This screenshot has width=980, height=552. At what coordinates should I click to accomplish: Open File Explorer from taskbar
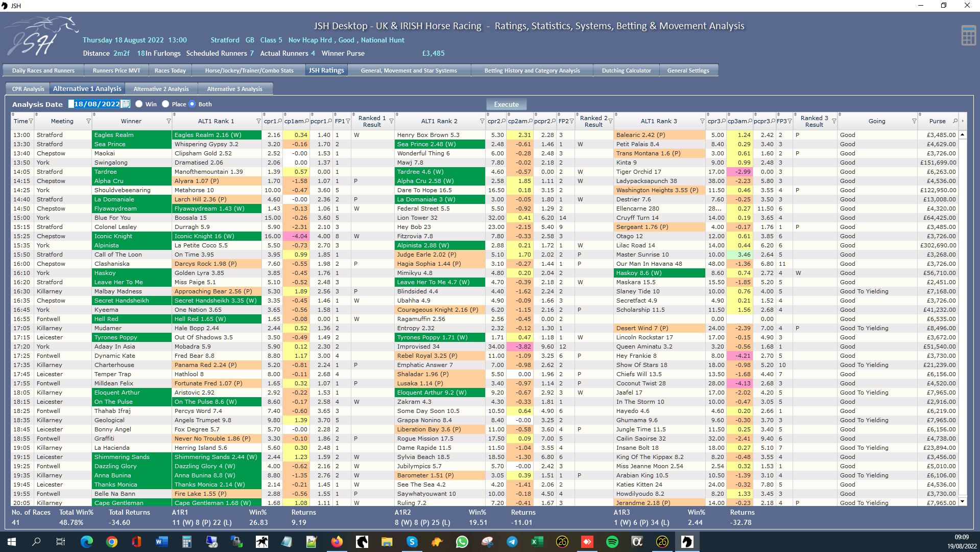[x=387, y=542]
